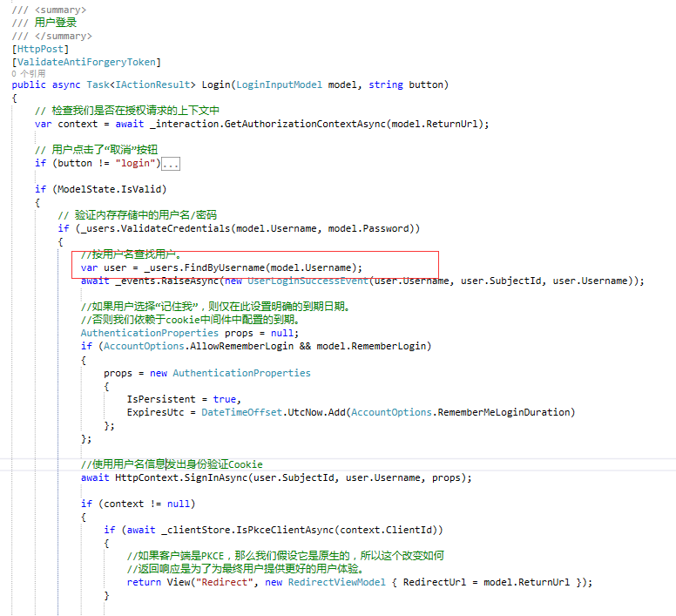Click GetAuthorizationContextAsync method call
Screen dimensions: 676x616
[x=305, y=124]
